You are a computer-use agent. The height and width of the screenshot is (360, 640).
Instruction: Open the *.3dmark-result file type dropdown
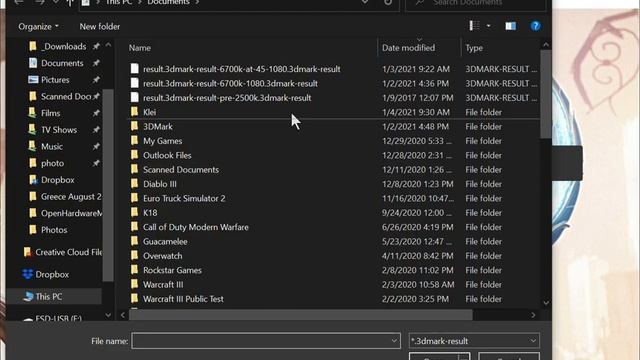474,341
